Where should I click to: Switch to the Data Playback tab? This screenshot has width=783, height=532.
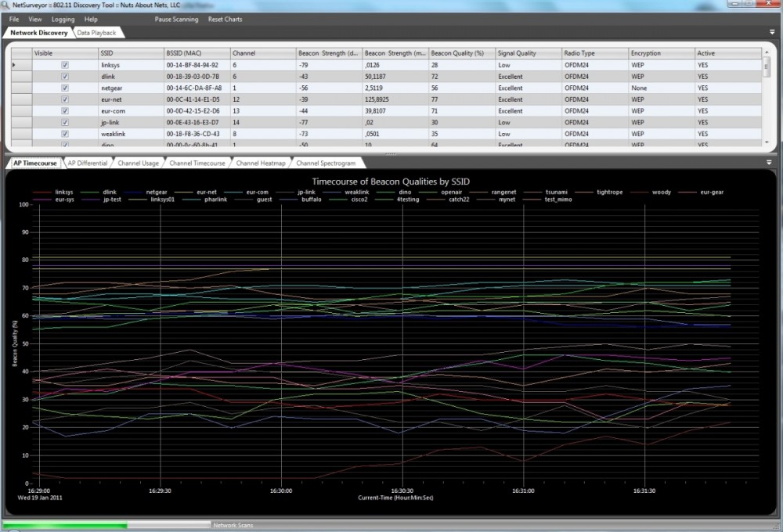(x=96, y=33)
